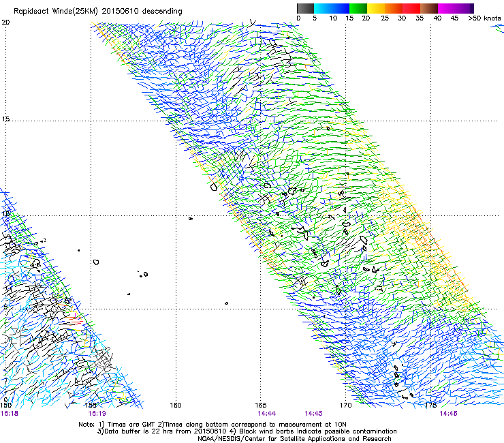Click the '35' color scale label
The width and height of the screenshot is (504, 443).
point(420,18)
